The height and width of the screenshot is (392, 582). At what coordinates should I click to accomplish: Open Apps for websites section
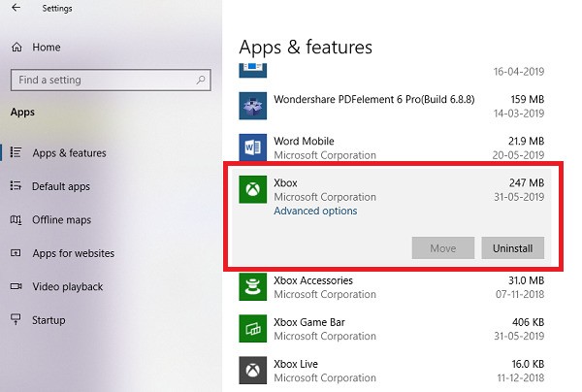[x=73, y=253]
